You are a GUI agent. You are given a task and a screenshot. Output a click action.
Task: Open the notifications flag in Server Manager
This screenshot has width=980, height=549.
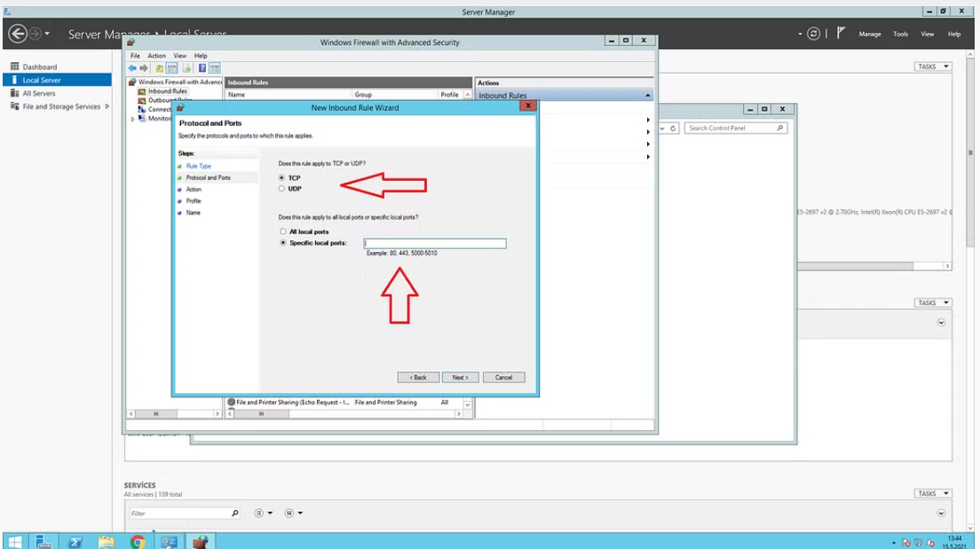pyautogui.click(x=841, y=33)
